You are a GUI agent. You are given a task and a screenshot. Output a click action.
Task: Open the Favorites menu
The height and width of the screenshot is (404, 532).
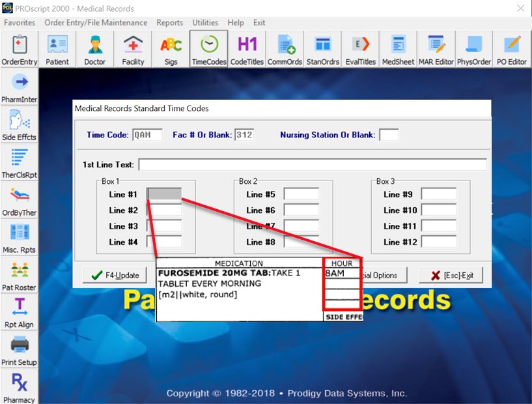tap(20, 23)
